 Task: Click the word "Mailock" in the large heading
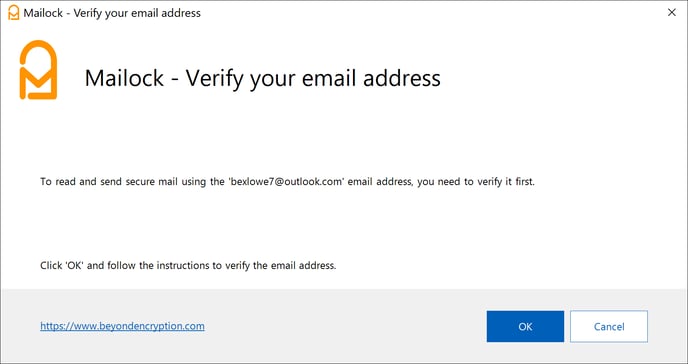(x=124, y=78)
